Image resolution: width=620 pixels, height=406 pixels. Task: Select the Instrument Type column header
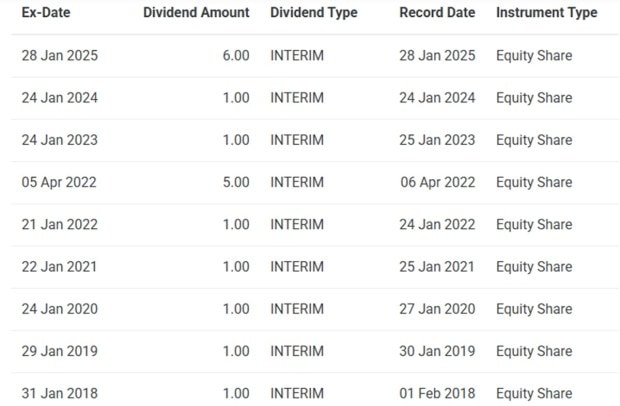(x=546, y=13)
